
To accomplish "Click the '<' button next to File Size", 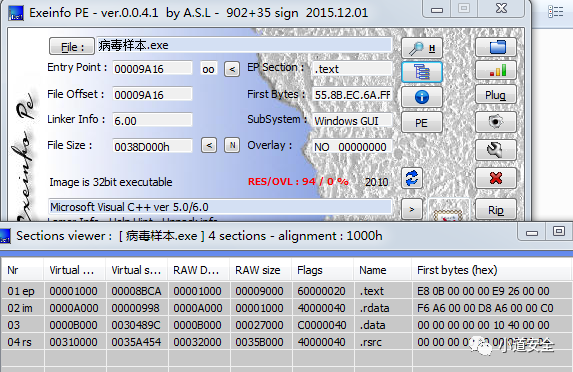I will (x=209, y=145).
